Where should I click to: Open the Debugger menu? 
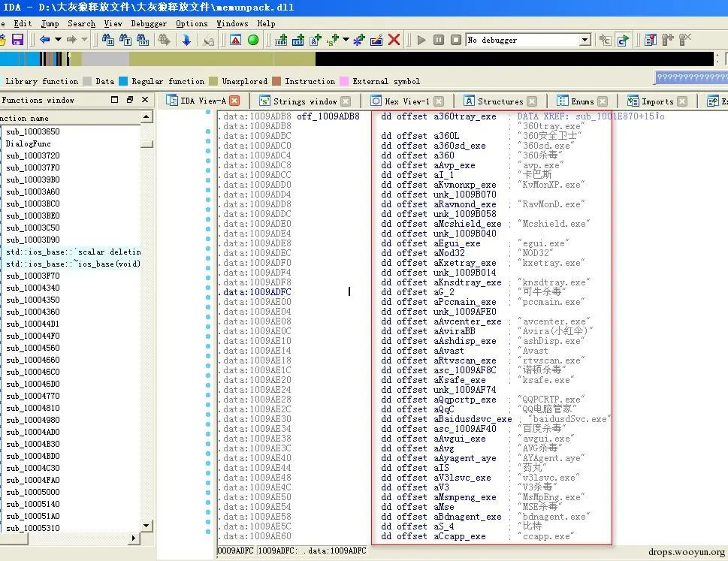[149, 23]
